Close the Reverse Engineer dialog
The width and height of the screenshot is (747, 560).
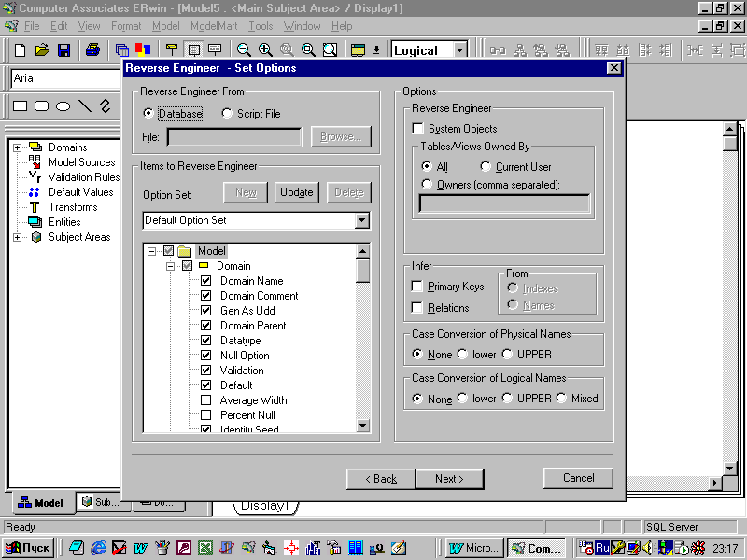pyautogui.click(x=614, y=68)
